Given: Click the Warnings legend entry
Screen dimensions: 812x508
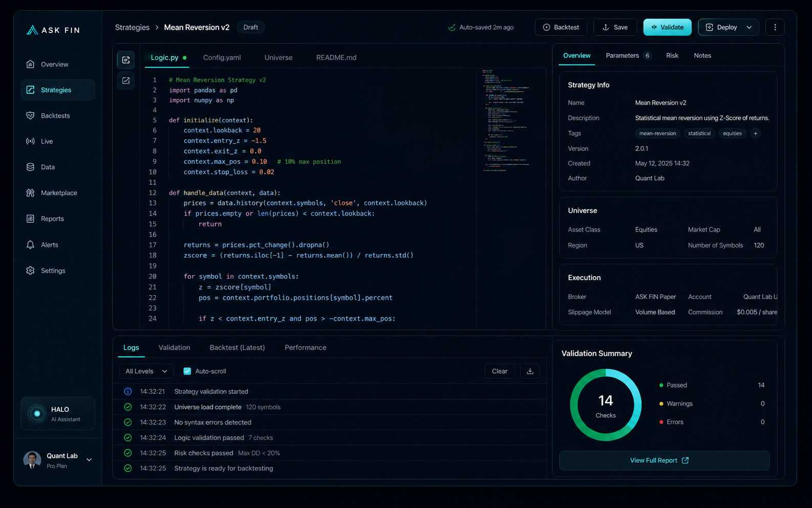Looking at the screenshot, I should [x=712, y=404].
